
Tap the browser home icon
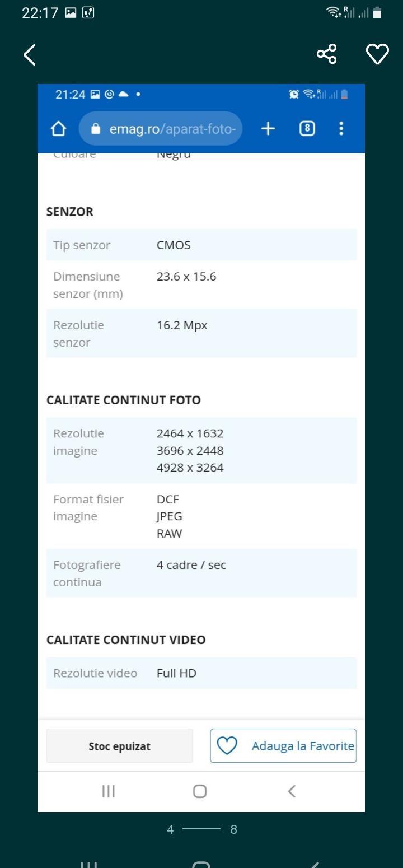[58, 129]
